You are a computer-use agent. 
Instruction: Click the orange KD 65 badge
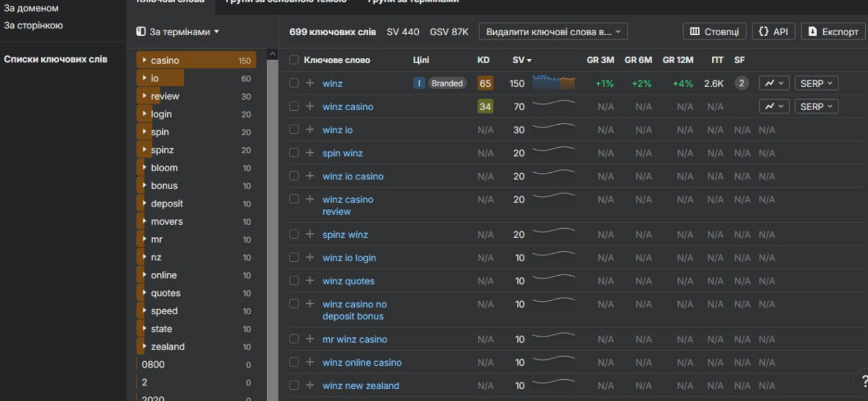(x=485, y=83)
